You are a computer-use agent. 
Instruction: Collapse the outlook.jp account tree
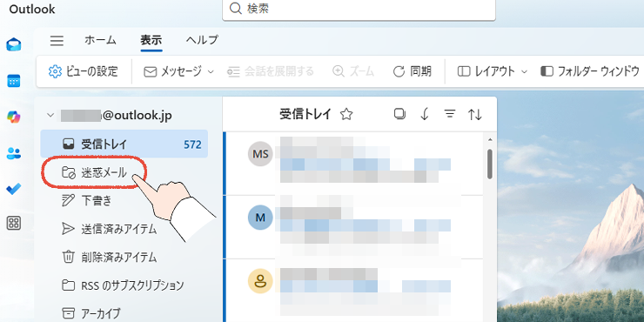[x=50, y=116]
